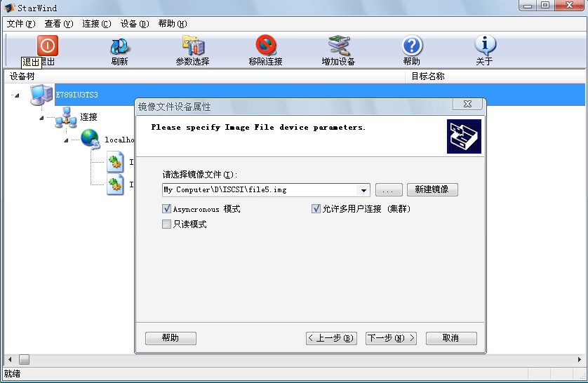Click the 下一步(N) next button
The width and height of the screenshot is (588, 383).
tap(391, 338)
